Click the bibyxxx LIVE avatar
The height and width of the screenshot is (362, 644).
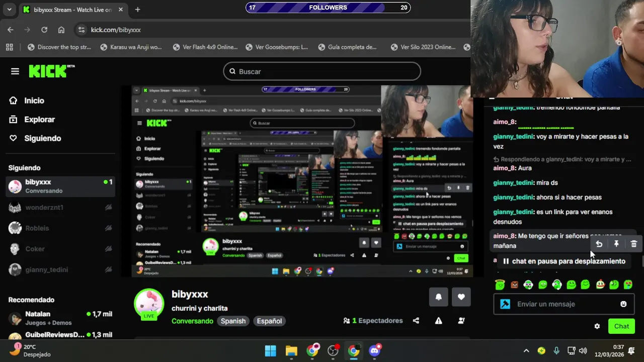pos(149,304)
